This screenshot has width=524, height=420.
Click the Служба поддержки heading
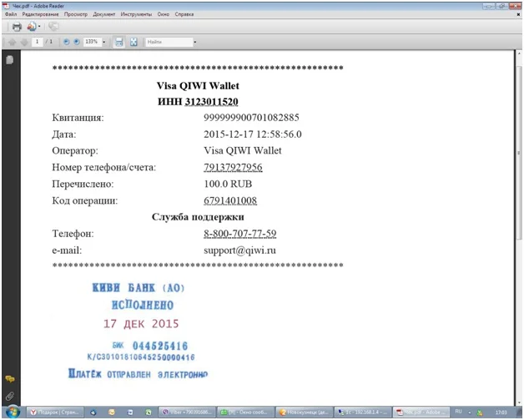198,217
